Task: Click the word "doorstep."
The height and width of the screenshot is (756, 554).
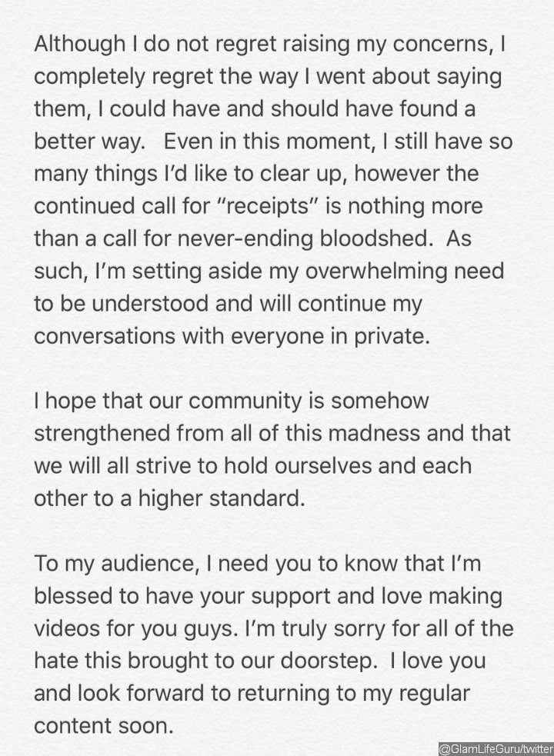Action: 328,661
